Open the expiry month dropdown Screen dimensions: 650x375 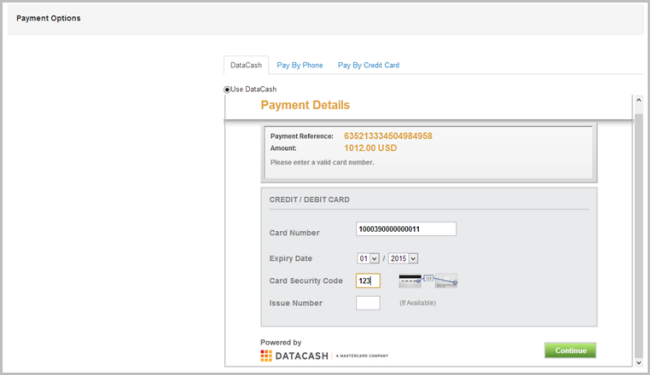tap(368, 259)
